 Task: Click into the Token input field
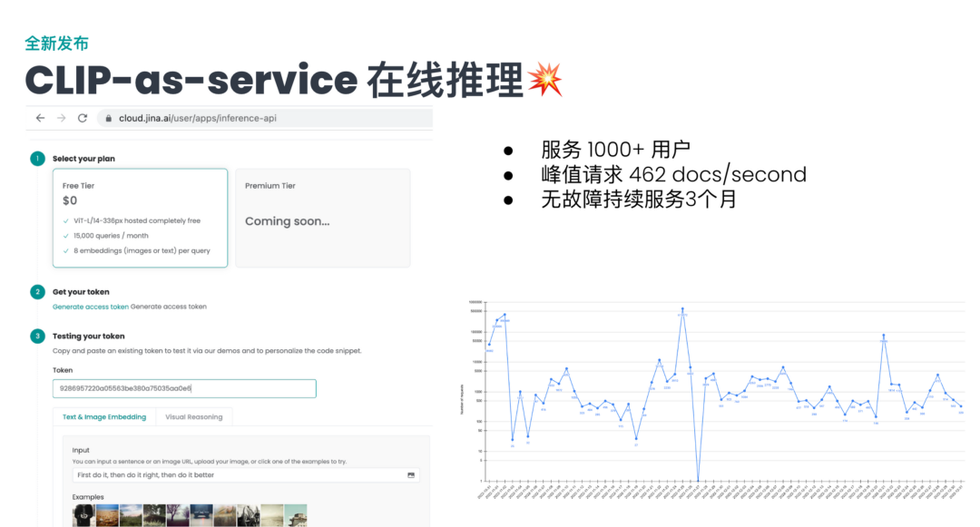coord(184,388)
